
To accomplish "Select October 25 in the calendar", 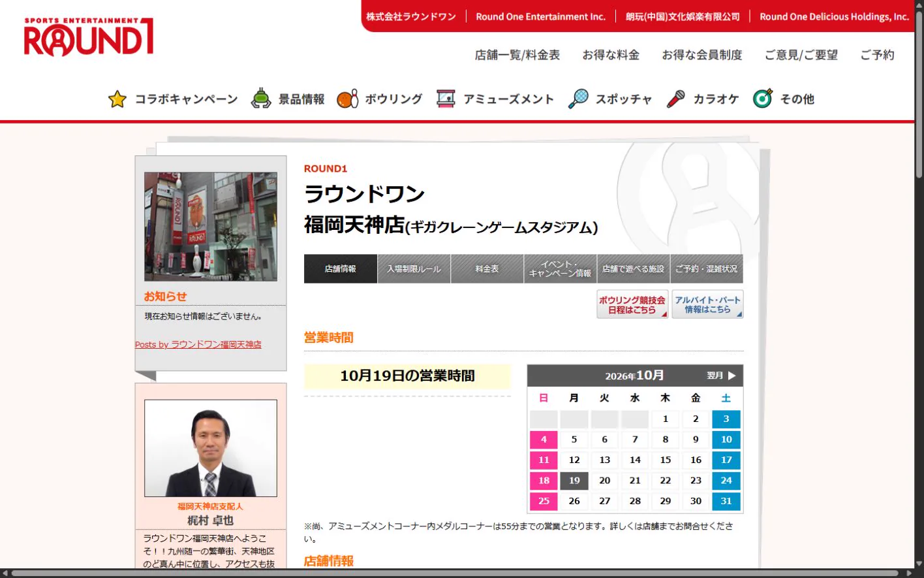I will coord(544,501).
